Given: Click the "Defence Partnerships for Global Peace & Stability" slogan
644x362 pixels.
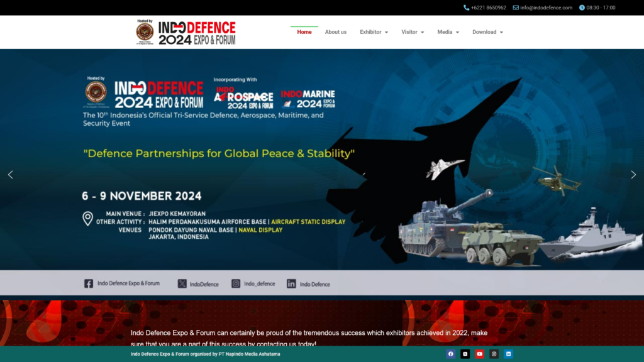Looking at the screenshot, I should (219, 153).
